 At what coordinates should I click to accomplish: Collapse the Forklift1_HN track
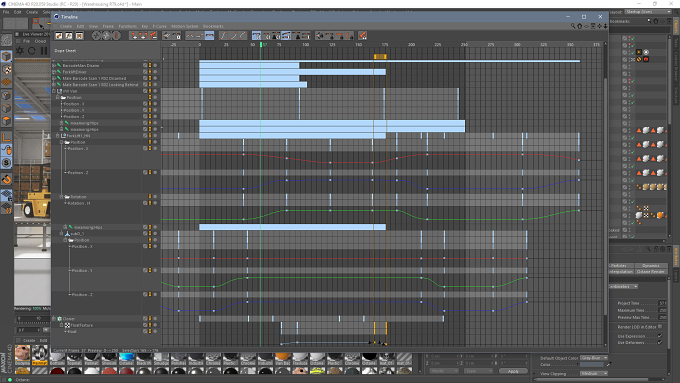click(x=58, y=135)
